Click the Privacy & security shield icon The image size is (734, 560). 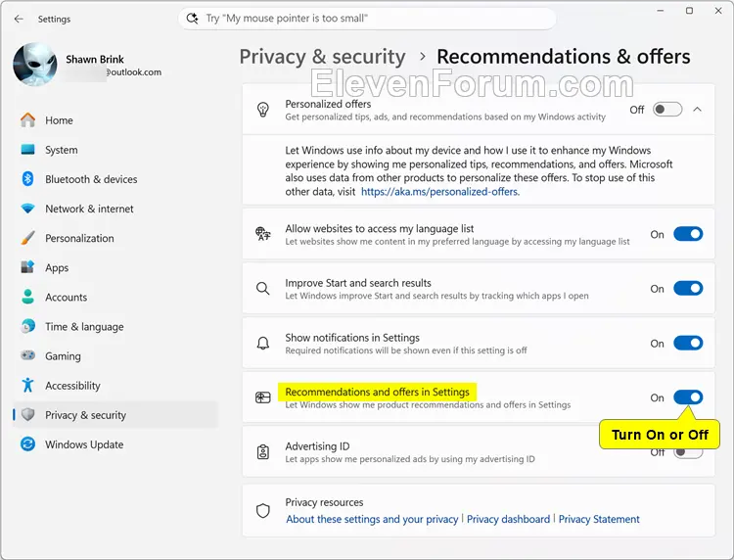click(x=28, y=414)
